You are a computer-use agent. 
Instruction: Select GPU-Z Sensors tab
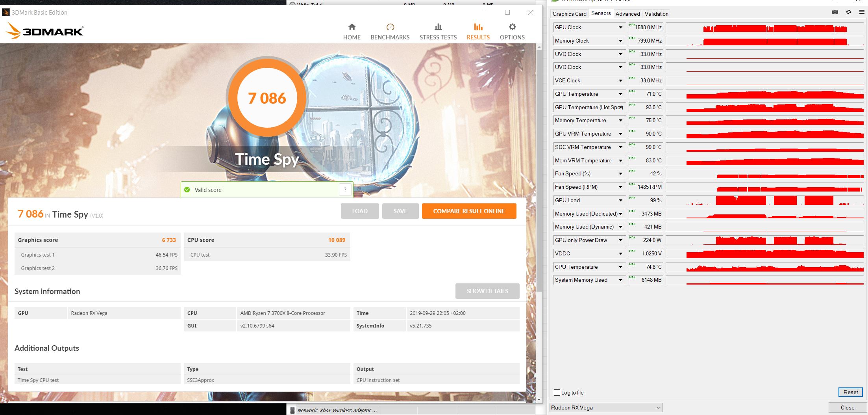(601, 13)
